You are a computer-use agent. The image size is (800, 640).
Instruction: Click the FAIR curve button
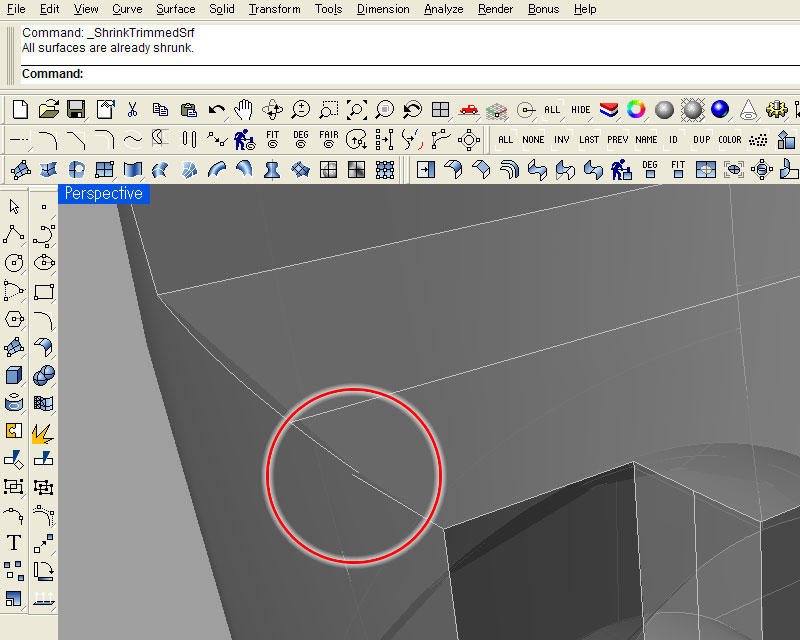pos(328,139)
